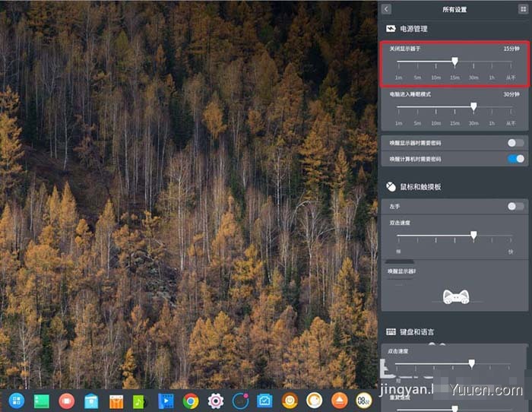Click the 所有设置 panel title
Screen dimensions: 532x412
pos(454,9)
